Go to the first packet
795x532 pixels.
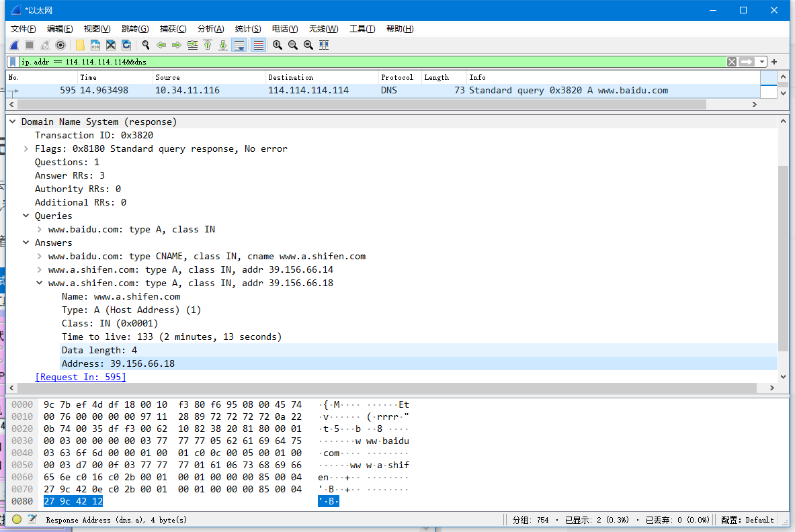(x=208, y=45)
